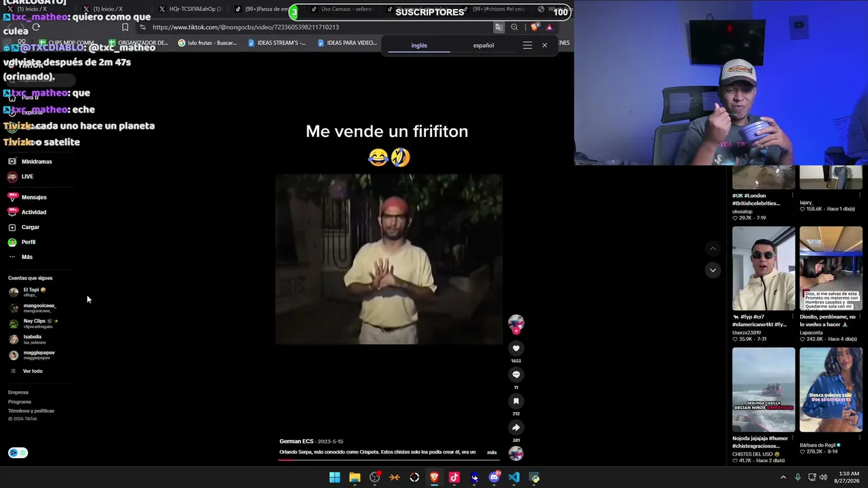Open File Explorer from taskbar

(355, 478)
